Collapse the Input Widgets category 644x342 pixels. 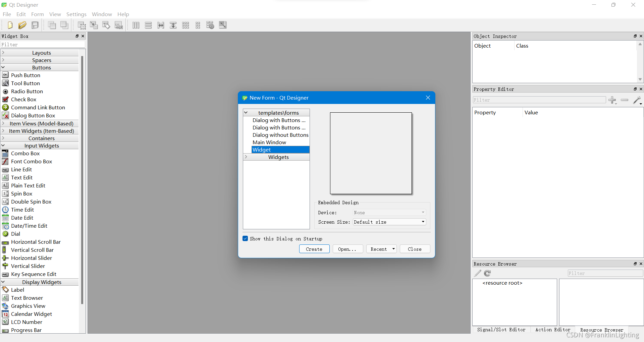coord(3,146)
